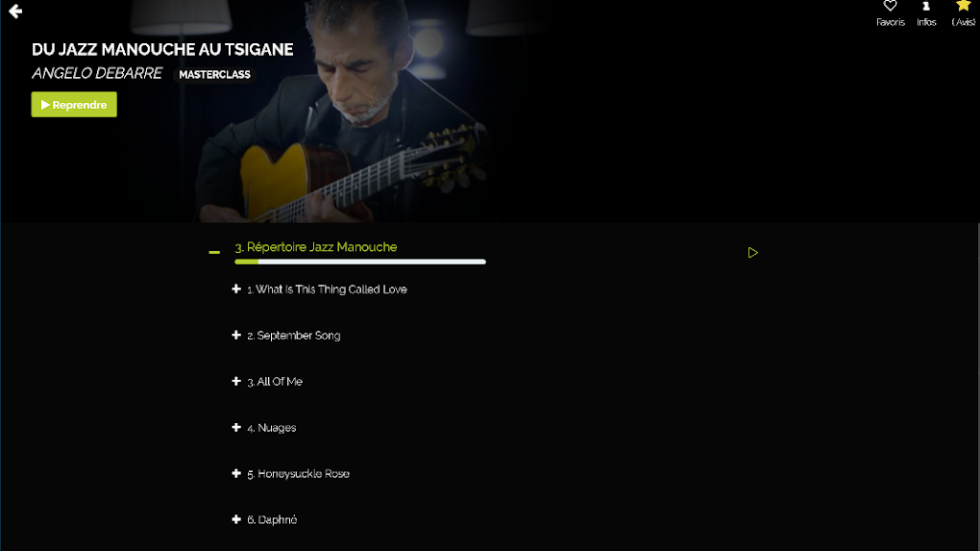This screenshot has height=551, width=980.
Task: Click the Reprendre resume button
Action: [74, 105]
